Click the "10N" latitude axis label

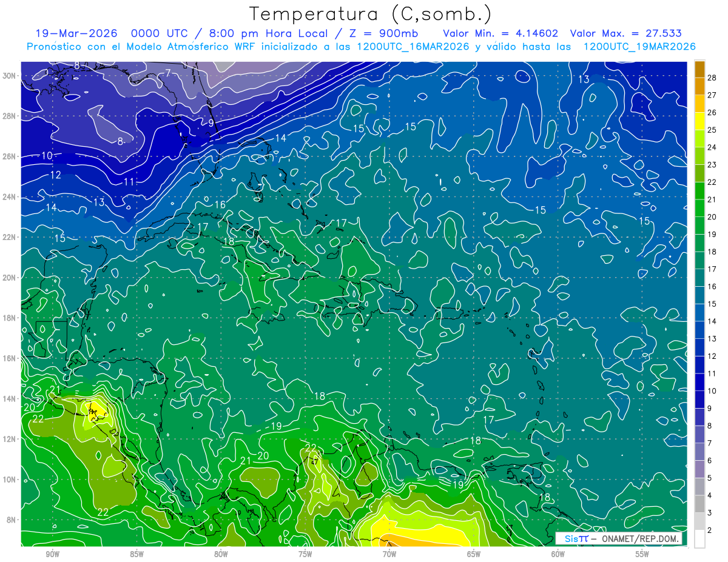10,479
